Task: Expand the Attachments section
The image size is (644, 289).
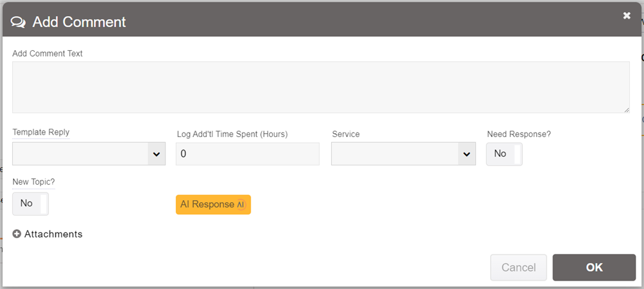Action: (x=53, y=234)
